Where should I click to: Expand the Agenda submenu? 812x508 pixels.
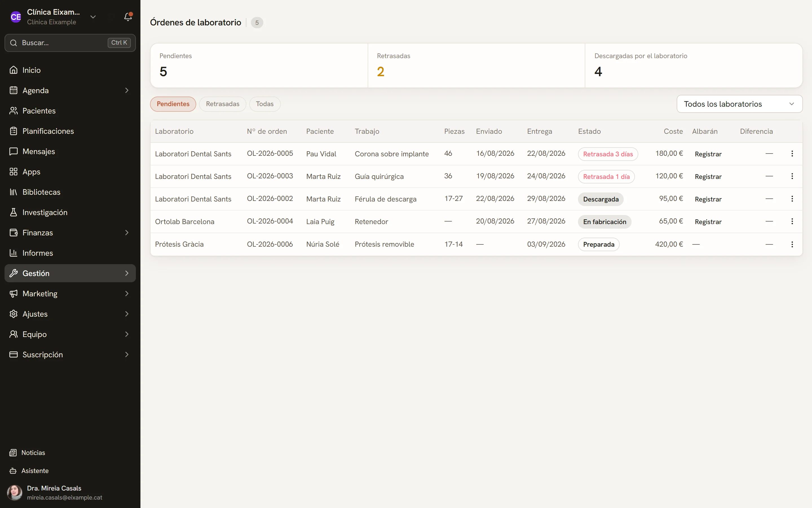point(127,90)
